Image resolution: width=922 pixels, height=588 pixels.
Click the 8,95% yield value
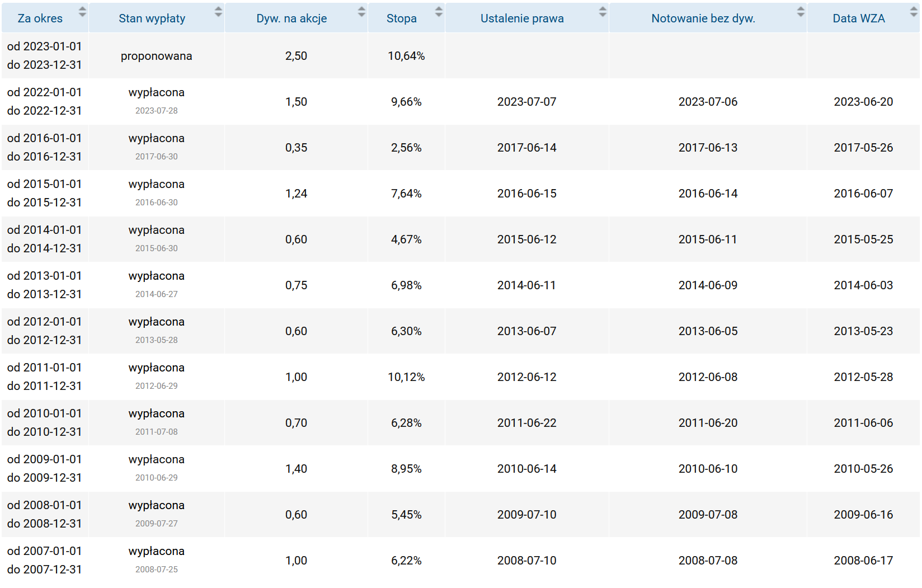406,469
